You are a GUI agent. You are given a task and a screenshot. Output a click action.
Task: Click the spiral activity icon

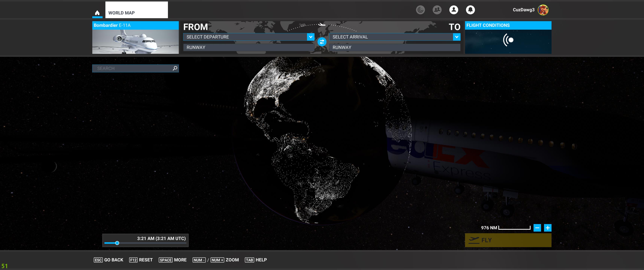point(420,10)
